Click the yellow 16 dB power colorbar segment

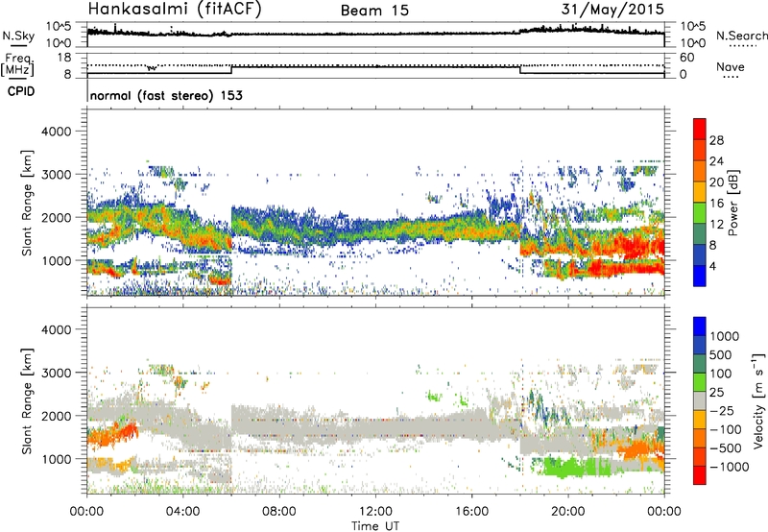tap(700, 192)
